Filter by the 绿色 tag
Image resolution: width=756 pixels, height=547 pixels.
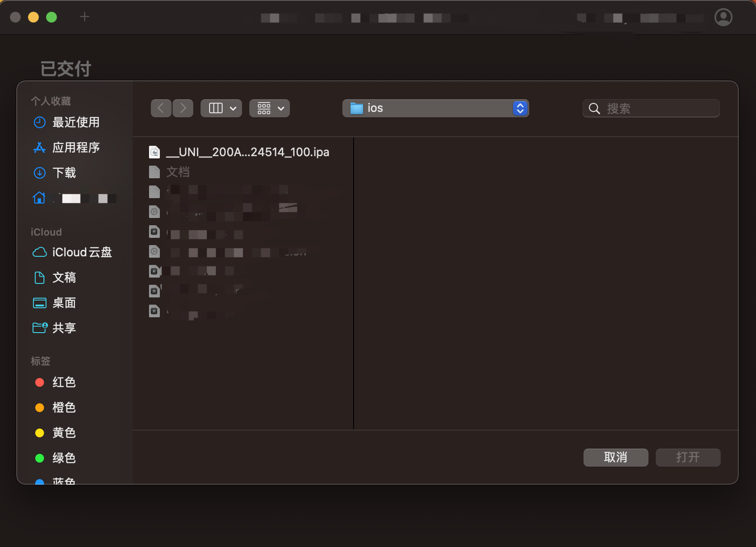(x=64, y=458)
